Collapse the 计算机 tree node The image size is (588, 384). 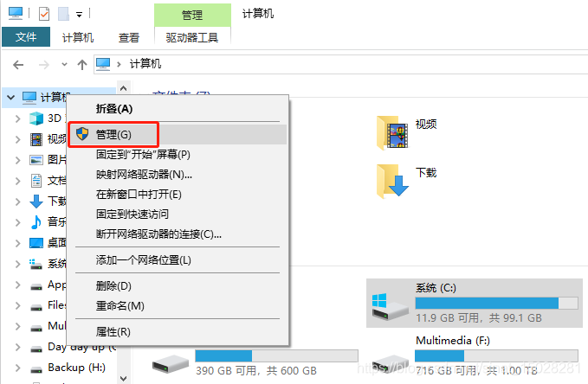click(x=11, y=98)
